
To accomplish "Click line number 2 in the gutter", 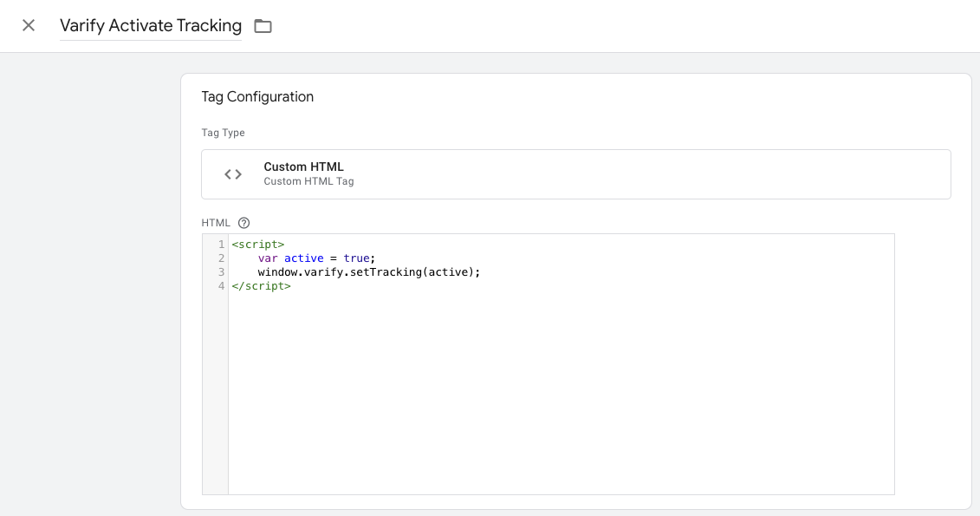I will (221, 258).
